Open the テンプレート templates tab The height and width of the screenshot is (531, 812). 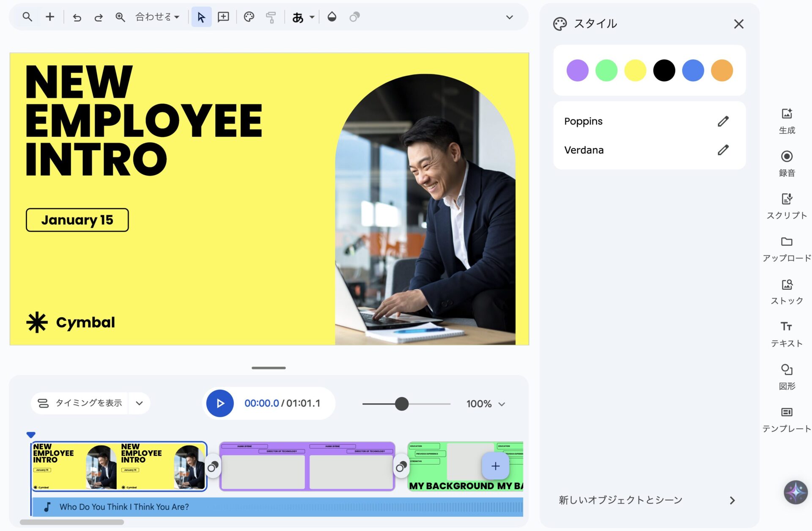[786, 419]
